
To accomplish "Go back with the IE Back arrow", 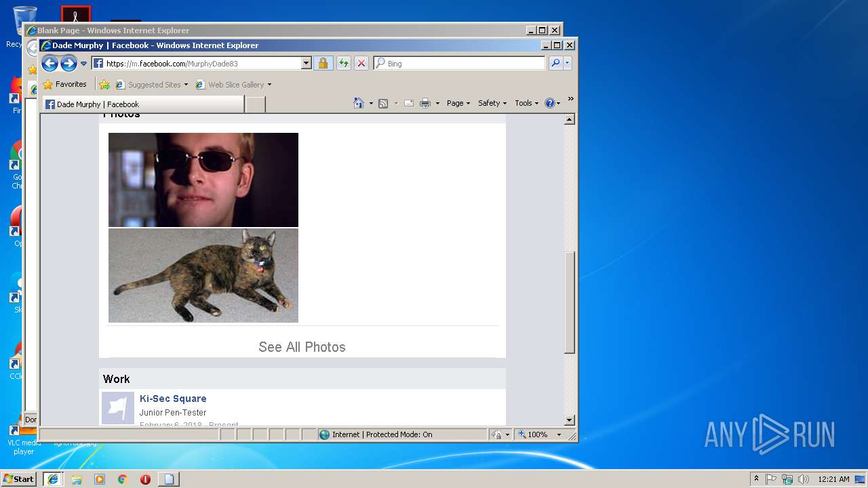I will pos(50,64).
